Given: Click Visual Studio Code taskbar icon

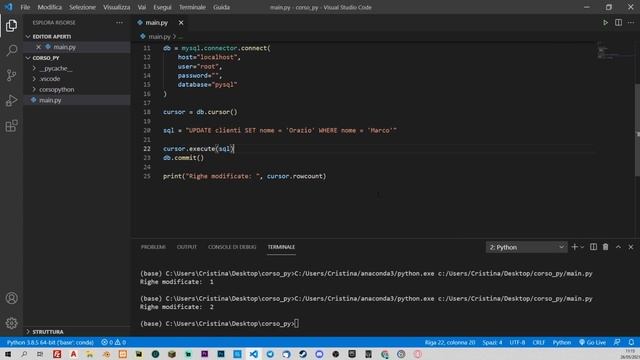Looking at the screenshot, I should click(253, 354).
